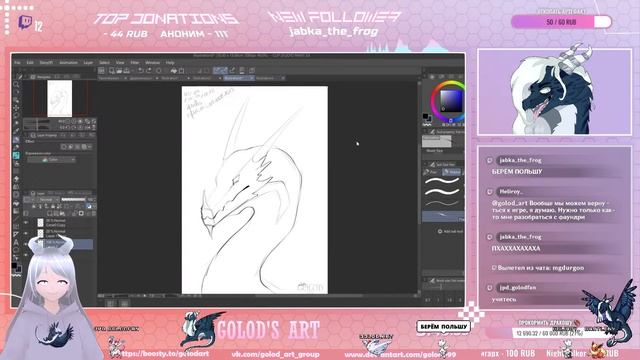Screen dimensions: 640x360
Task: Open the vk.com/golod_art_group link
Action: 275,354
